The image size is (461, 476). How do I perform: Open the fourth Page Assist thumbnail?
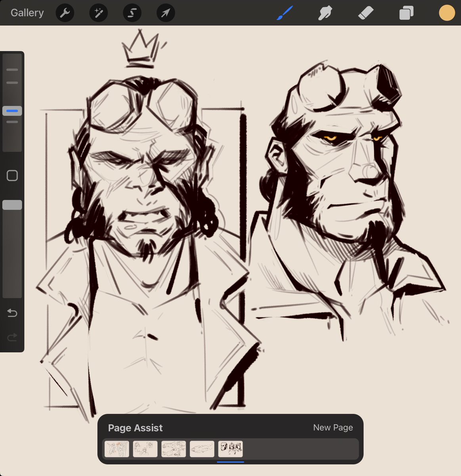(202, 449)
